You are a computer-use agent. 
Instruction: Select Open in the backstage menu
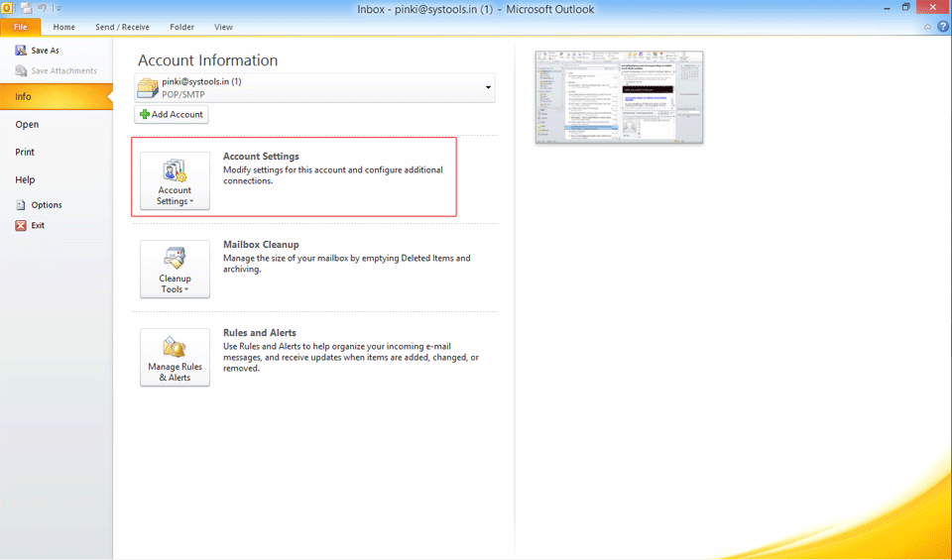[27, 124]
